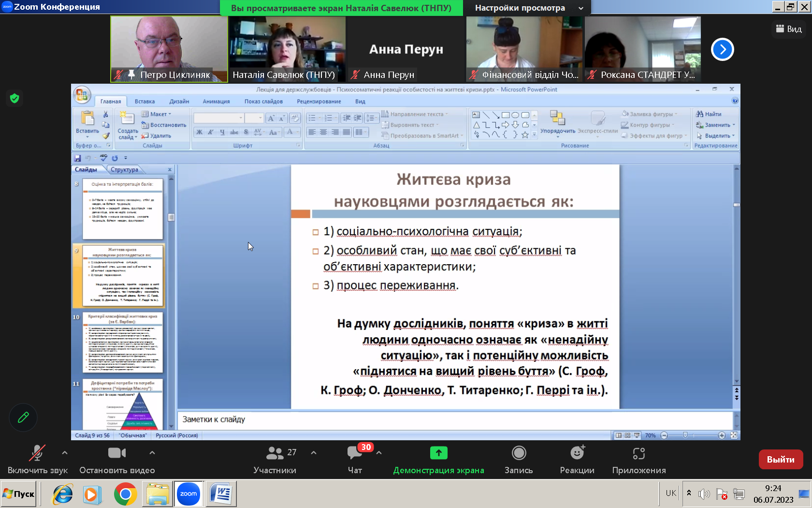Open the Структура tab in slide panel

tap(124, 170)
